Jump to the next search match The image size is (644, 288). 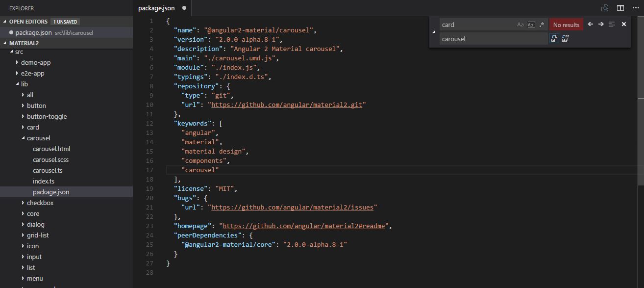(x=601, y=24)
